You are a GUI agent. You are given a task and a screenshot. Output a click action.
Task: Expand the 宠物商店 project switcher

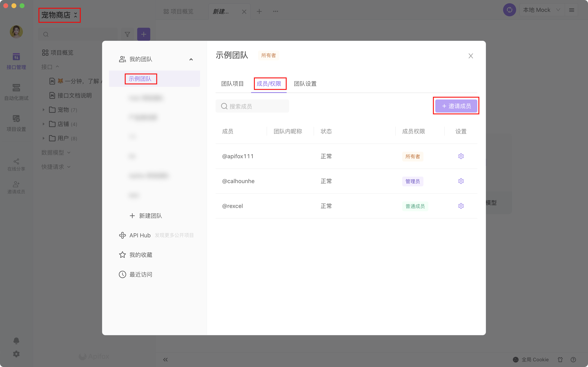click(59, 15)
